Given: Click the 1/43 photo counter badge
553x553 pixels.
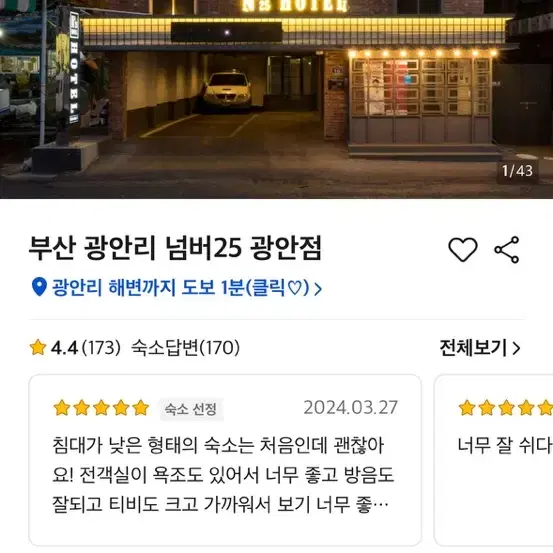Looking at the screenshot, I should pyautogui.click(x=517, y=171).
